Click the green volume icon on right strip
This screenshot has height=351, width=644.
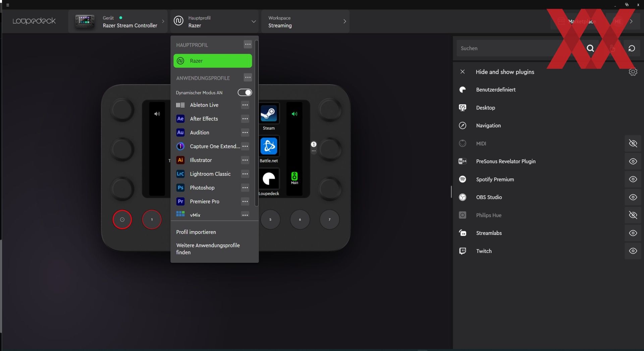click(x=294, y=114)
